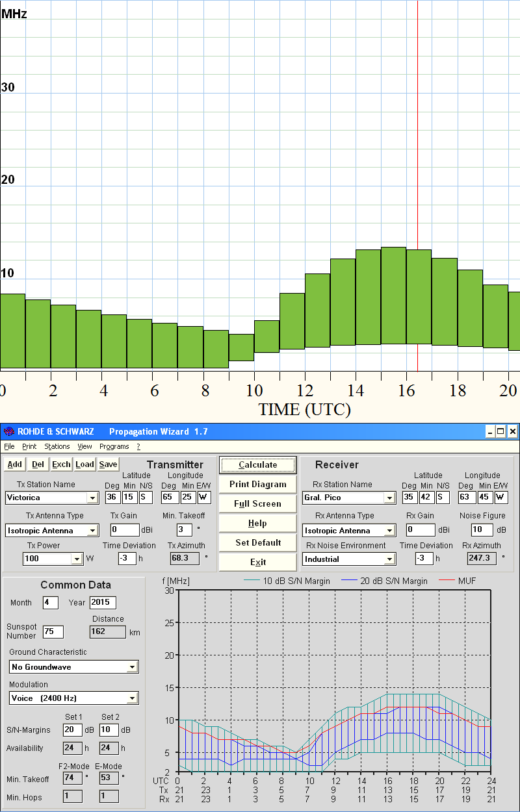Click the Del station button
Viewport: 520px width, 812px height.
(x=38, y=464)
